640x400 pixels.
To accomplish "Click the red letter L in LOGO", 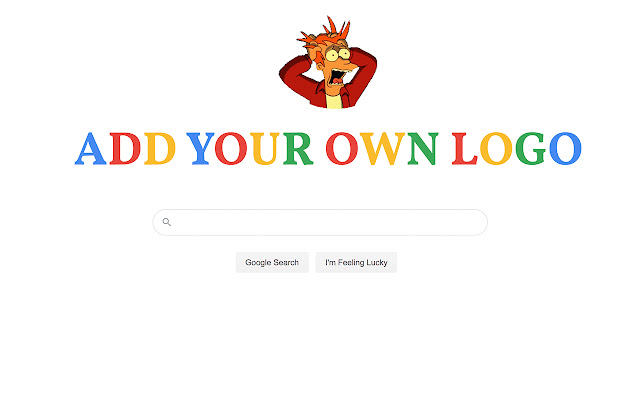I will [464, 149].
